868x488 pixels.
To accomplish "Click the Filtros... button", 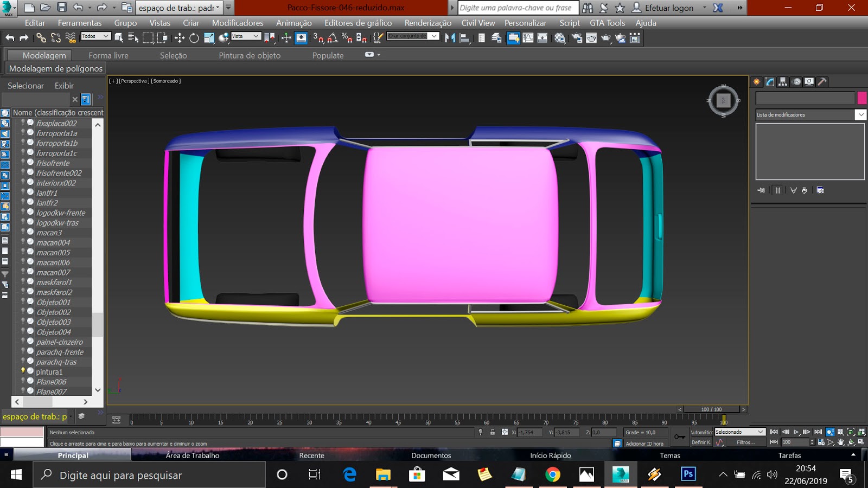I will [x=746, y=442].
